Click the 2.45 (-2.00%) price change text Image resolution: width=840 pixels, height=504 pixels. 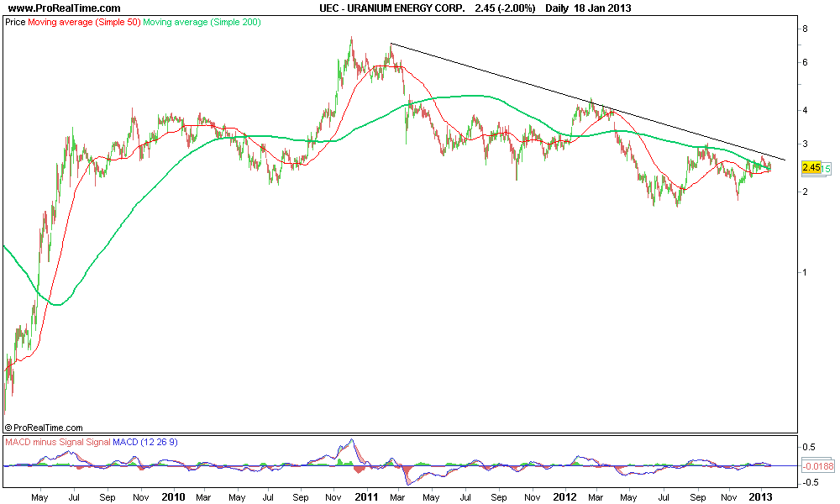coord(505,8)
